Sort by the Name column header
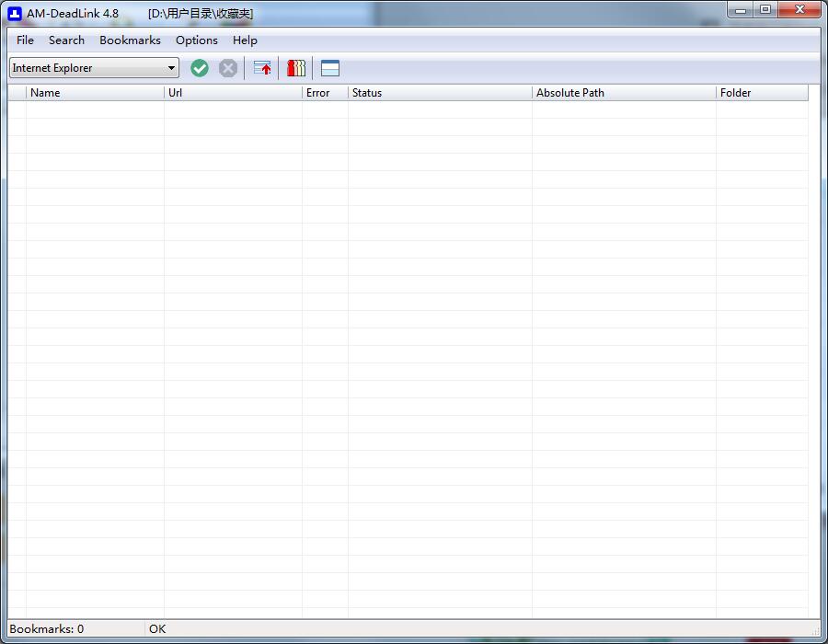Screen dimensions: 828x644 [95, 92]
